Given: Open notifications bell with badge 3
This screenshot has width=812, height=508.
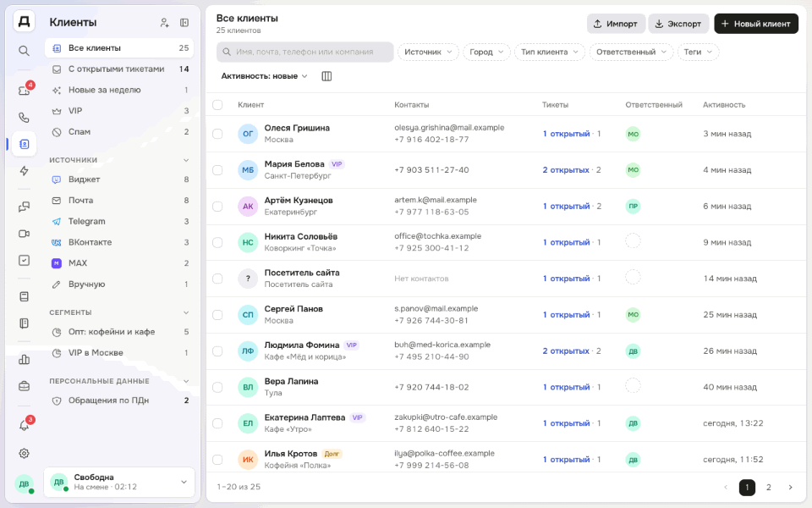Looking at the screenshot, I should tap(24, 426).
